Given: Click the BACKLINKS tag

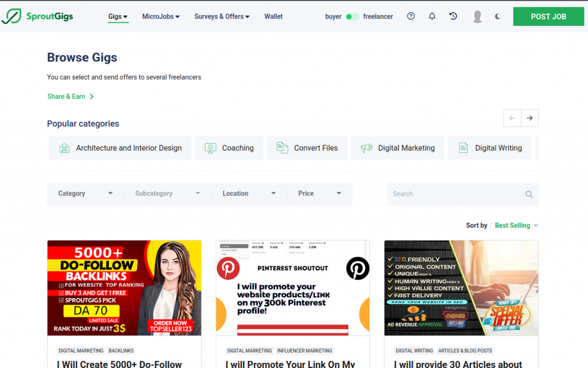Looking at the screenshot, I should [x=121, y=351].
